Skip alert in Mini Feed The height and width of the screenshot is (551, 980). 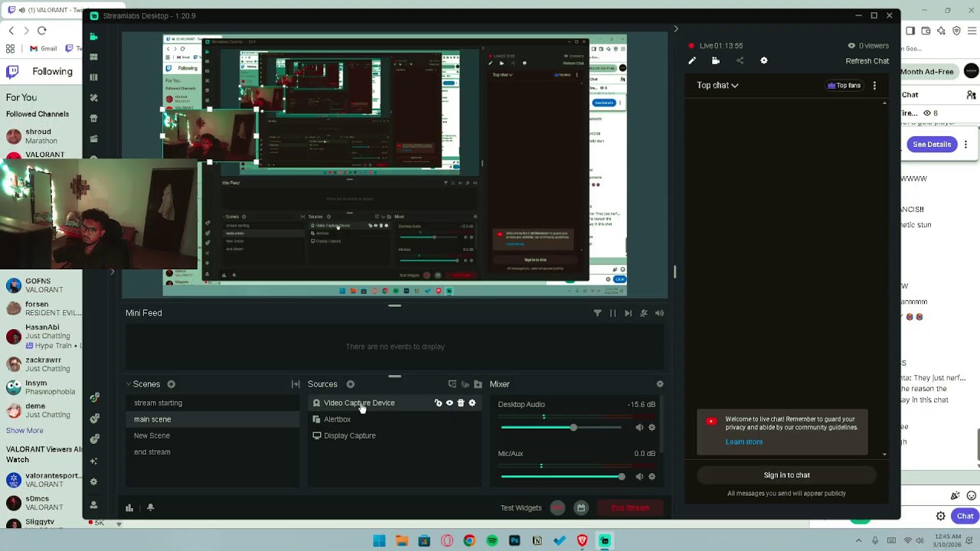(x=628, y=313)
